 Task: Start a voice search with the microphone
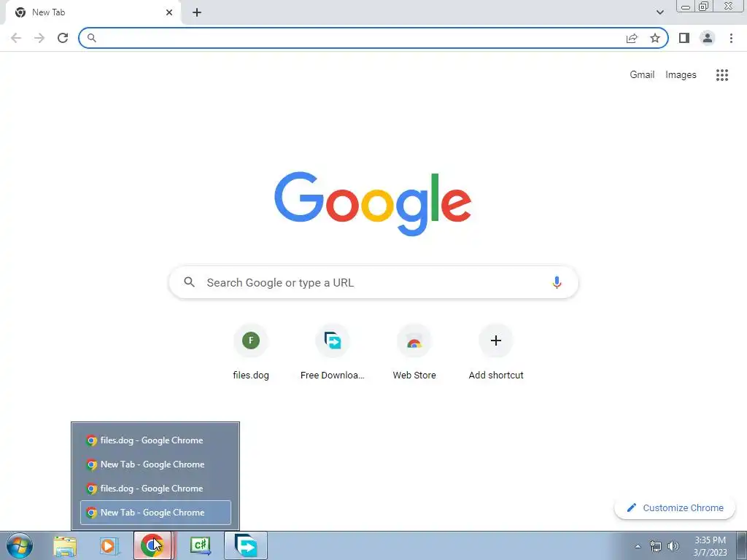click(557, 282)
